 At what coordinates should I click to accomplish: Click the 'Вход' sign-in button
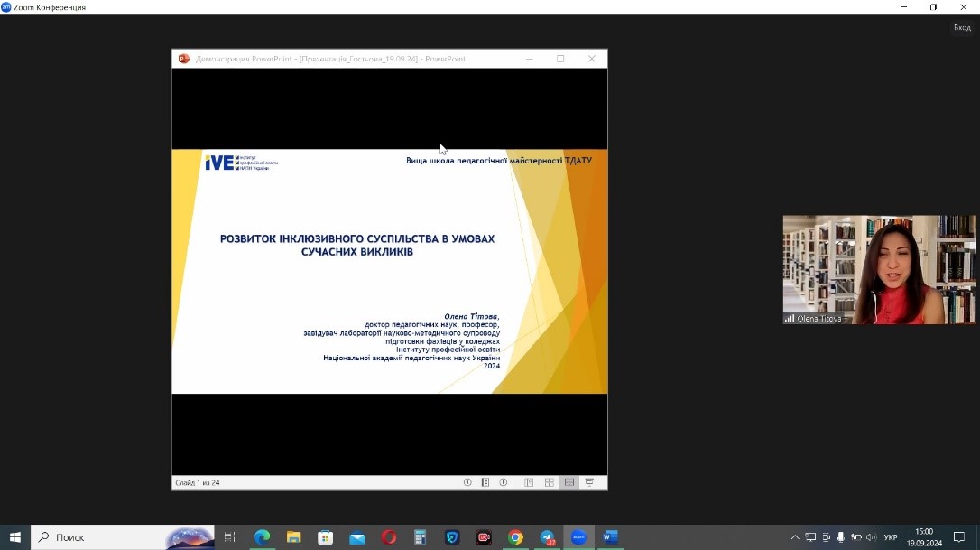[962, 27]
